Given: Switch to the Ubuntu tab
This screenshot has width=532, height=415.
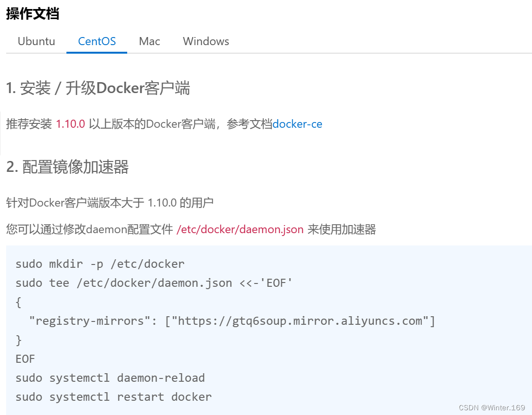Looking at the screenshot, I should coord(36,41).
